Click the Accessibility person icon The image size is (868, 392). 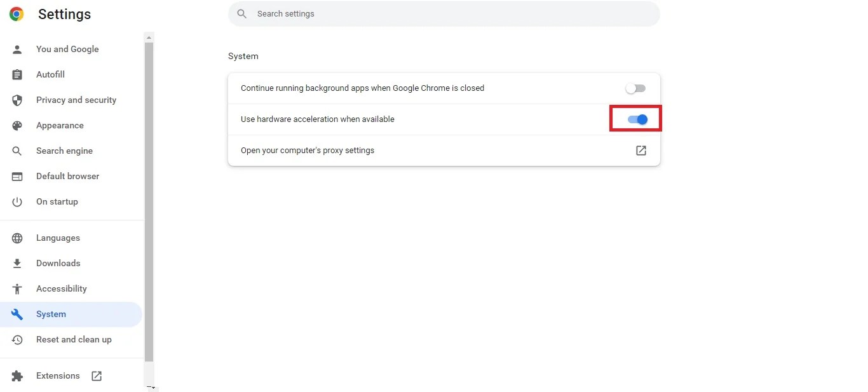17,288
